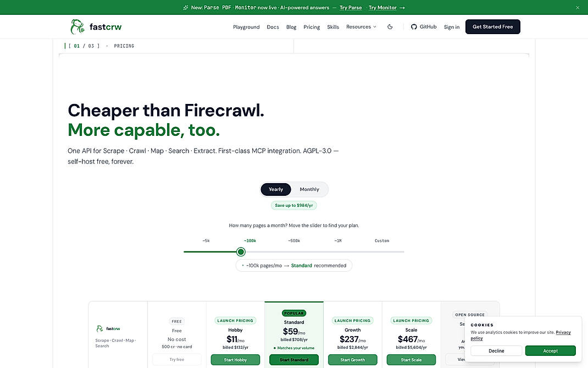Select the Custom slider mark
This screenshot has height=368, width=588.
(382, 241)
